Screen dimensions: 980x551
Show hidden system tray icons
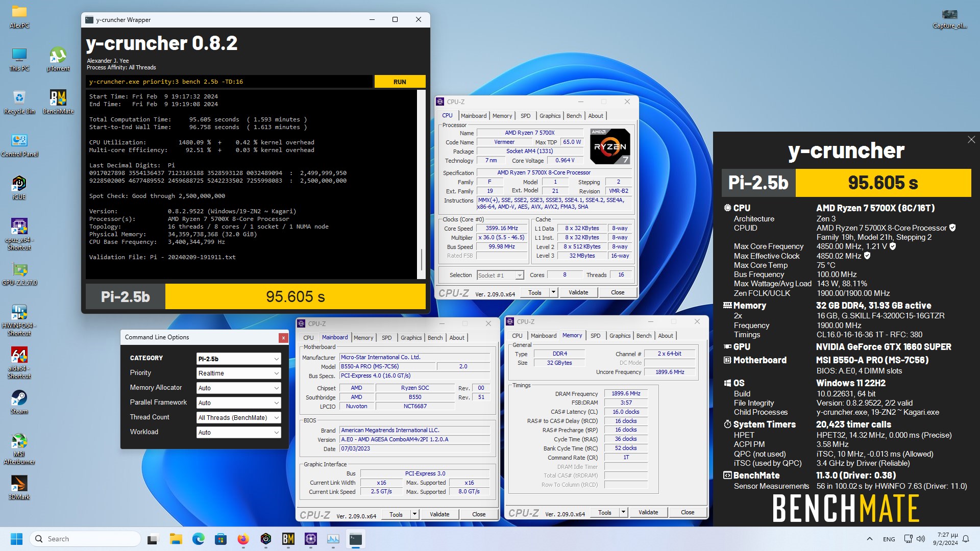869,539
